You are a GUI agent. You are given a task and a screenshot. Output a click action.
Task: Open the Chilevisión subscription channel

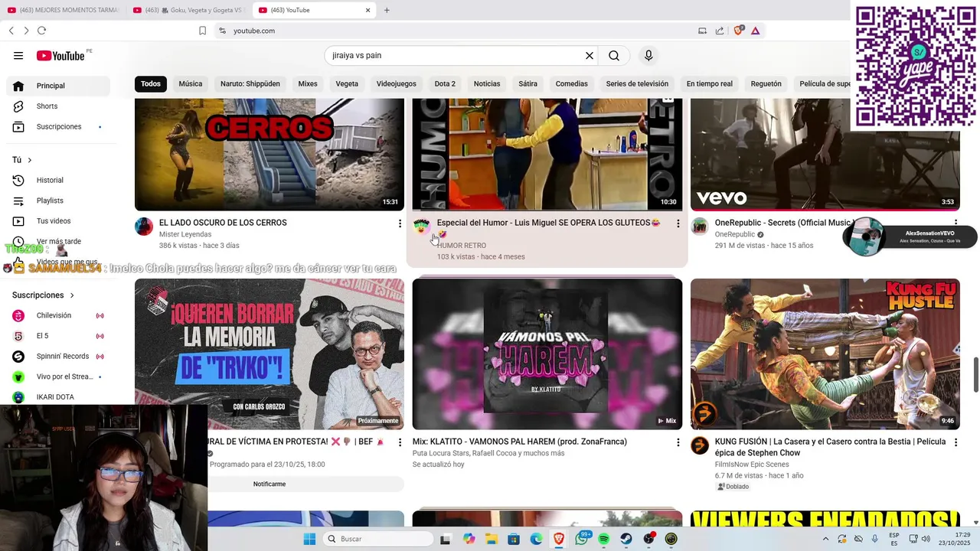(x=58, y=315)
